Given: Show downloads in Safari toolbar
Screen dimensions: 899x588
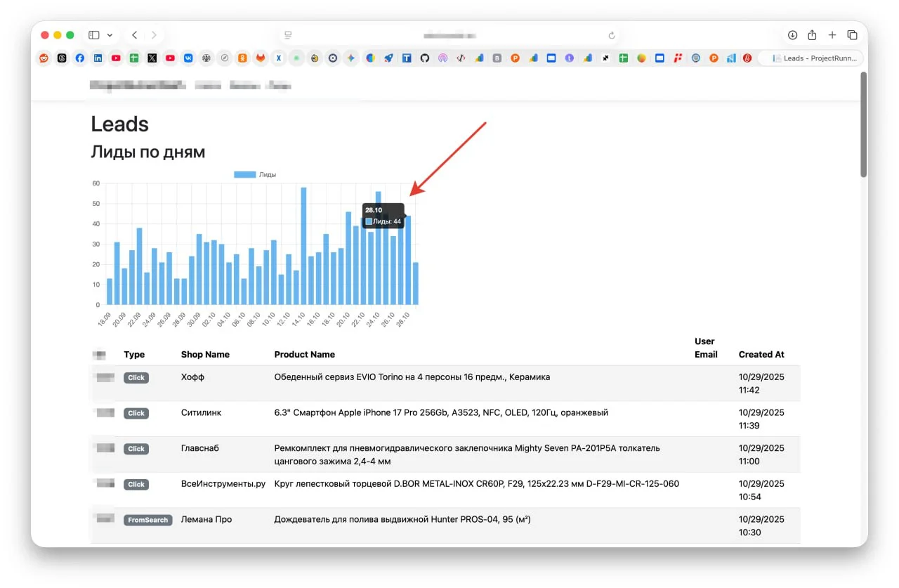Looking at the screenshot, I should [792, 35].
